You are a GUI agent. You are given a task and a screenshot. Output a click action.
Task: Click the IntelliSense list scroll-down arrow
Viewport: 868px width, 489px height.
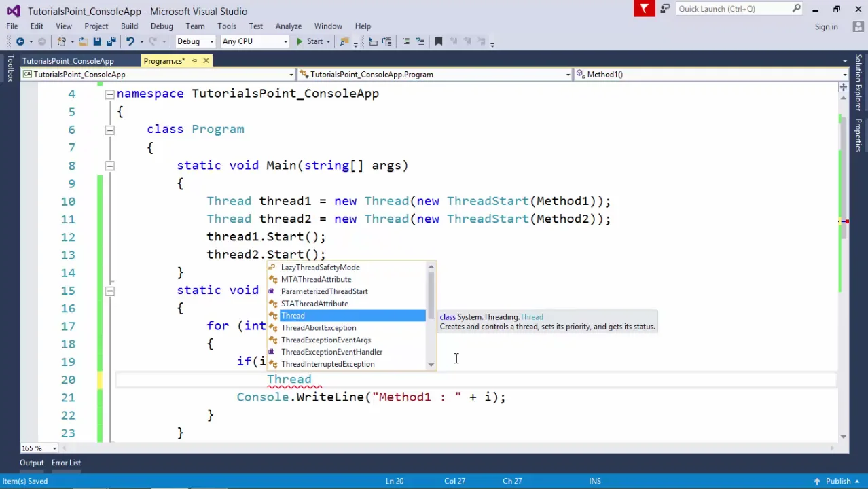(431, 365)
